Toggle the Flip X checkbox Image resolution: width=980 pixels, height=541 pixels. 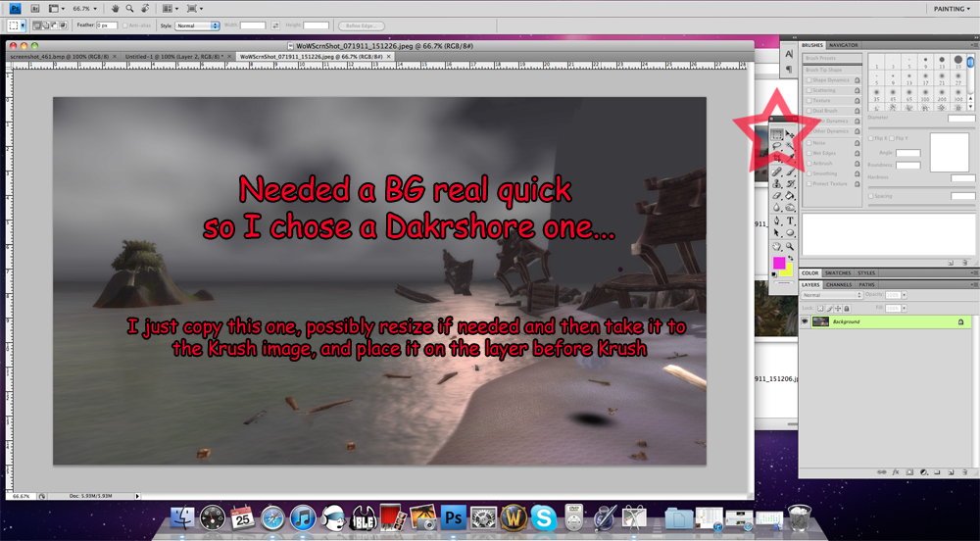[871, 138]
